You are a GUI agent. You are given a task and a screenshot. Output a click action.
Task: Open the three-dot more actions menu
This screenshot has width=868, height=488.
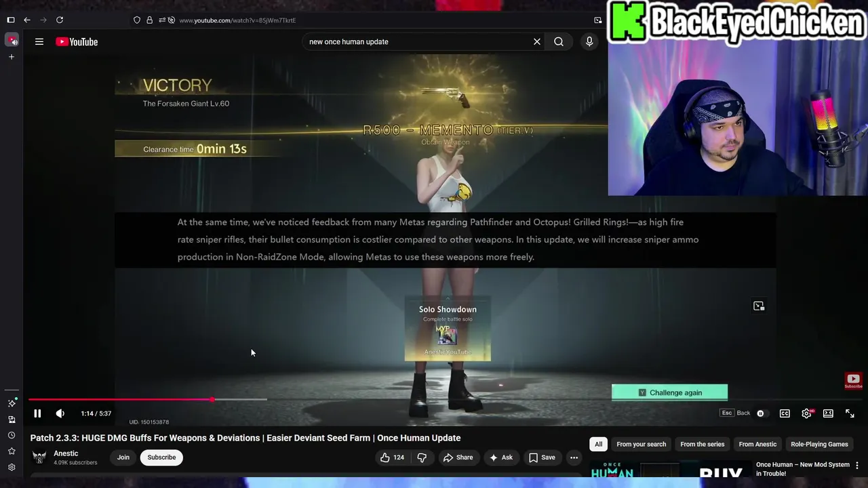[x=574, y=457]
